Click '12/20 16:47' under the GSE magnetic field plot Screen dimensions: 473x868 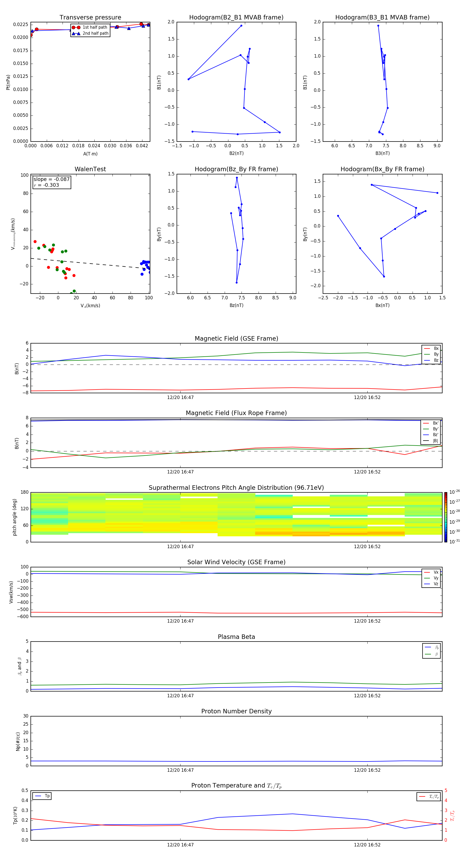[181, 398]
